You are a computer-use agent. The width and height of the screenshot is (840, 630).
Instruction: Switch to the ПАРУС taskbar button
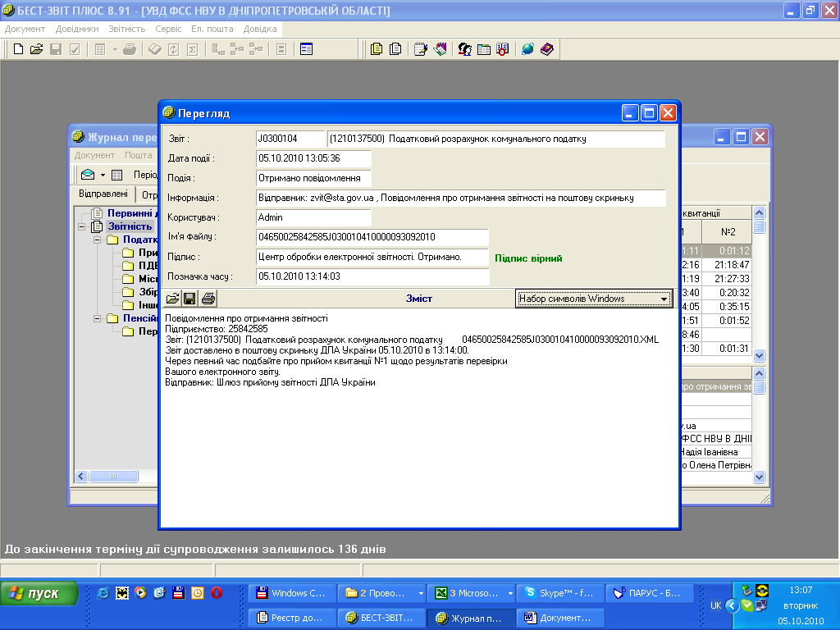pos(650,593)
